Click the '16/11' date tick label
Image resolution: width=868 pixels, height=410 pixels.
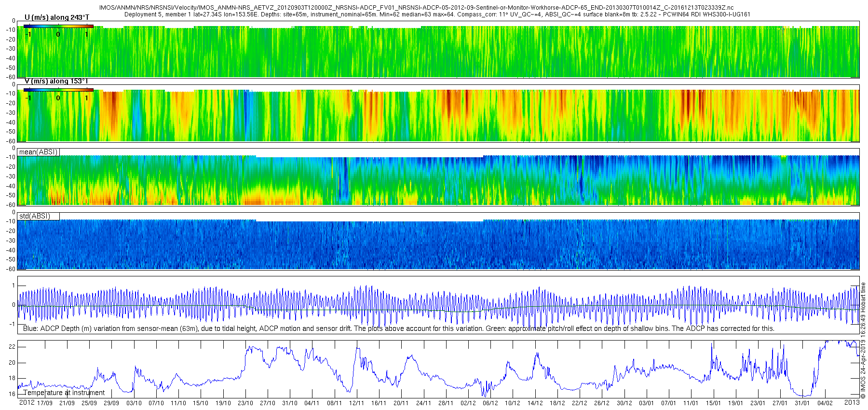coord(379,403)
